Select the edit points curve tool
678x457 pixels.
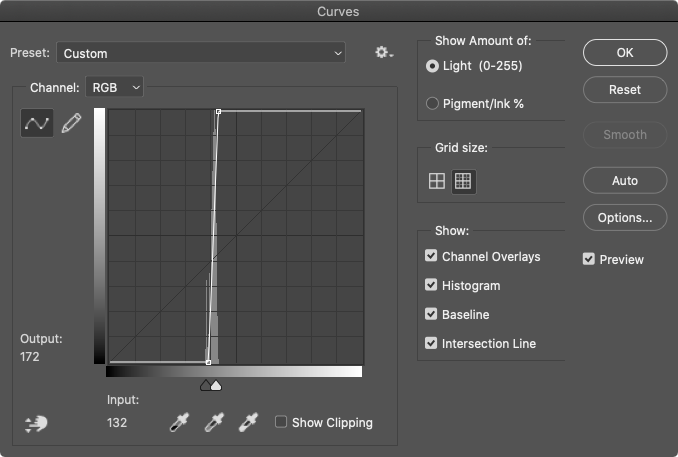(x=37, y=124)
